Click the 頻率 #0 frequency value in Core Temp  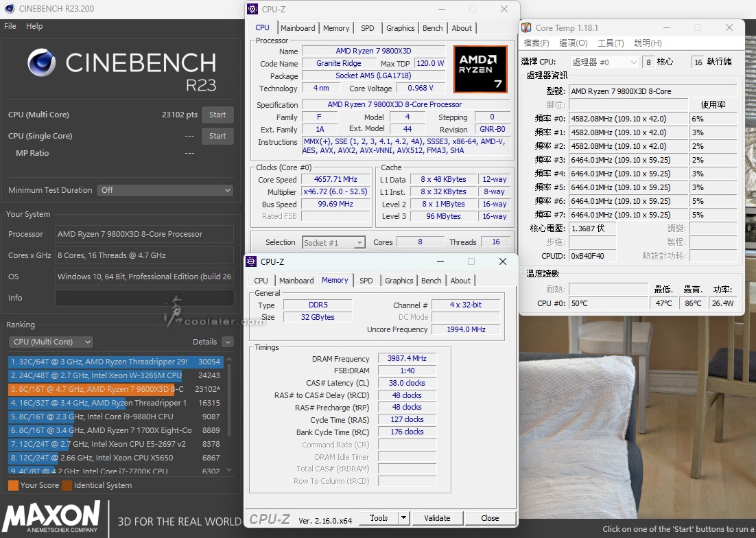pos(628,119)
